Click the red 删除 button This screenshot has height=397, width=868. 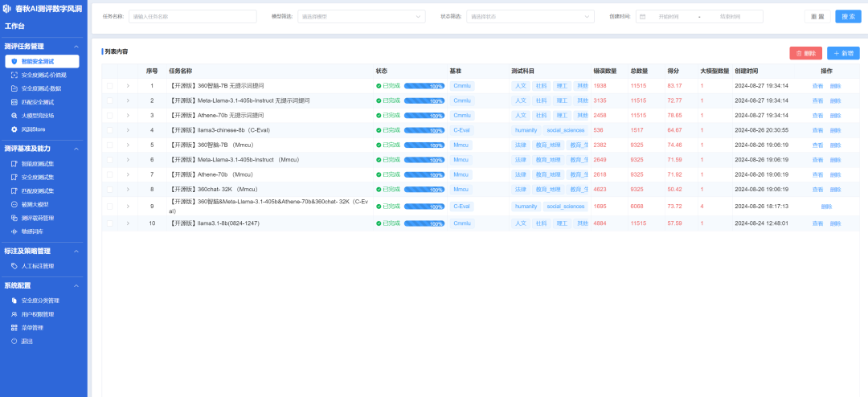coord(805,53)
